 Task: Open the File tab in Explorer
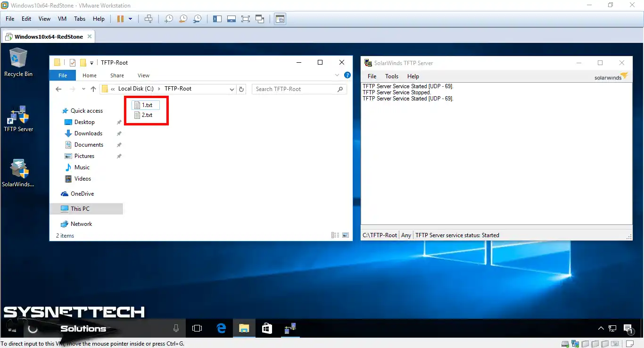[63, 75]
